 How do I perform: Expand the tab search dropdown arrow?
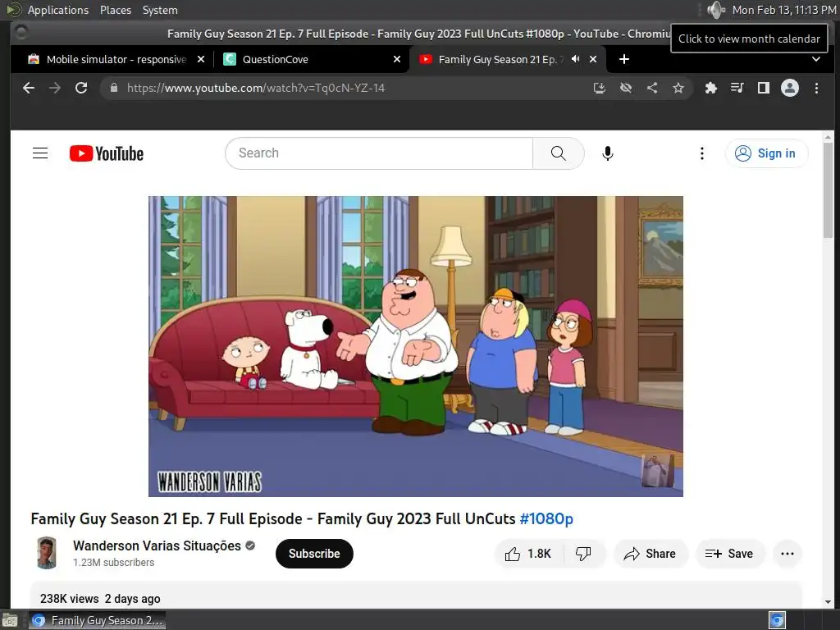[x=816, y=59]
